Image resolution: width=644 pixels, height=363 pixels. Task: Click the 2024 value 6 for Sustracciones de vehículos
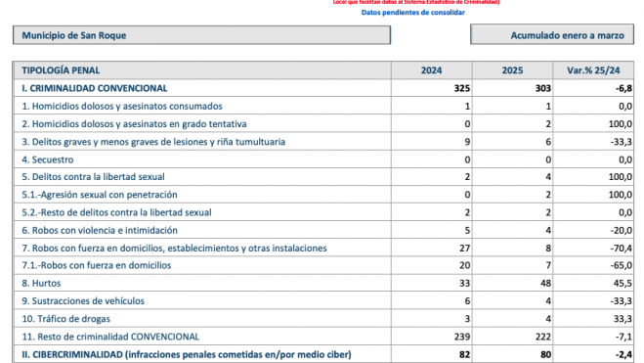[x=467, y=301]
